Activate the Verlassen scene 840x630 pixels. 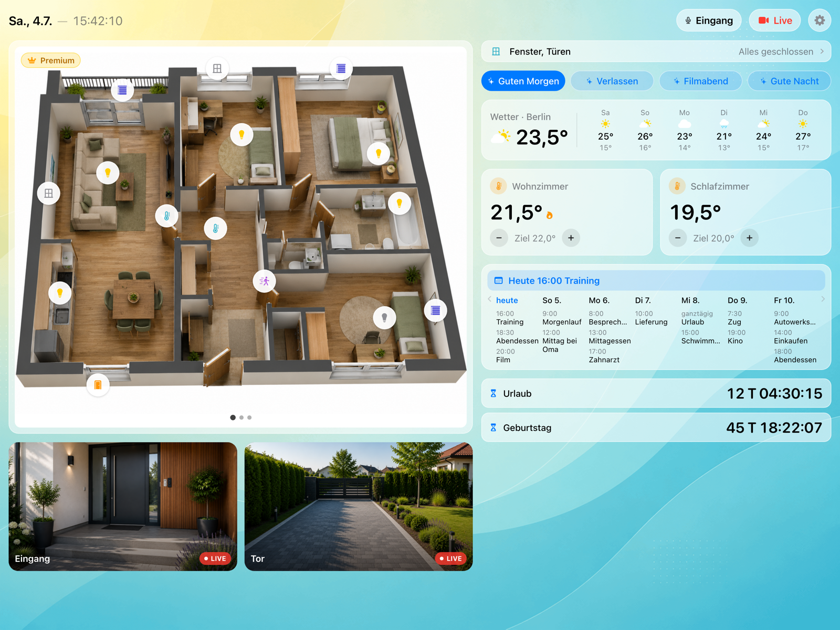(x=612, y=81)
